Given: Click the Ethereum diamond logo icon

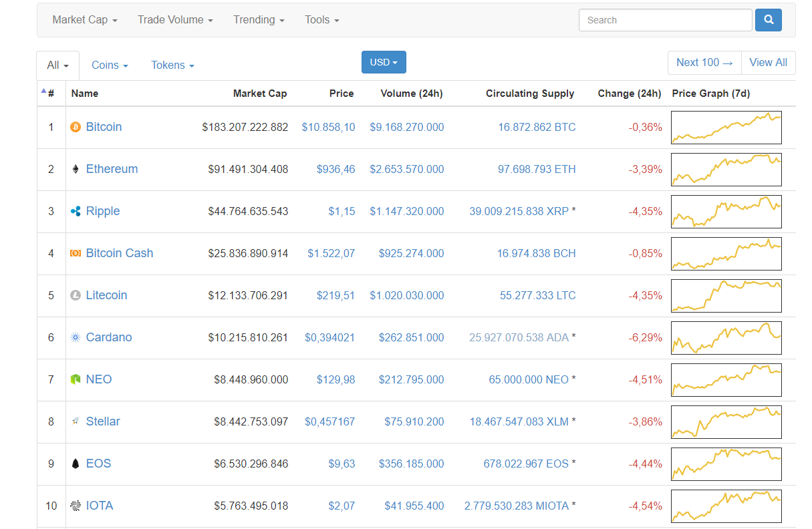Looking at the screenshot, I should coord(76,169).
